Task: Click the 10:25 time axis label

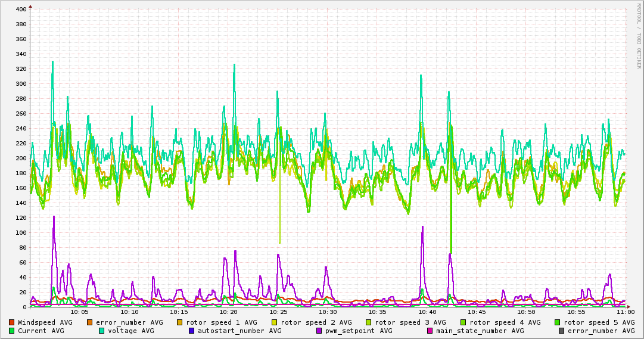Action: click(278, 312)
